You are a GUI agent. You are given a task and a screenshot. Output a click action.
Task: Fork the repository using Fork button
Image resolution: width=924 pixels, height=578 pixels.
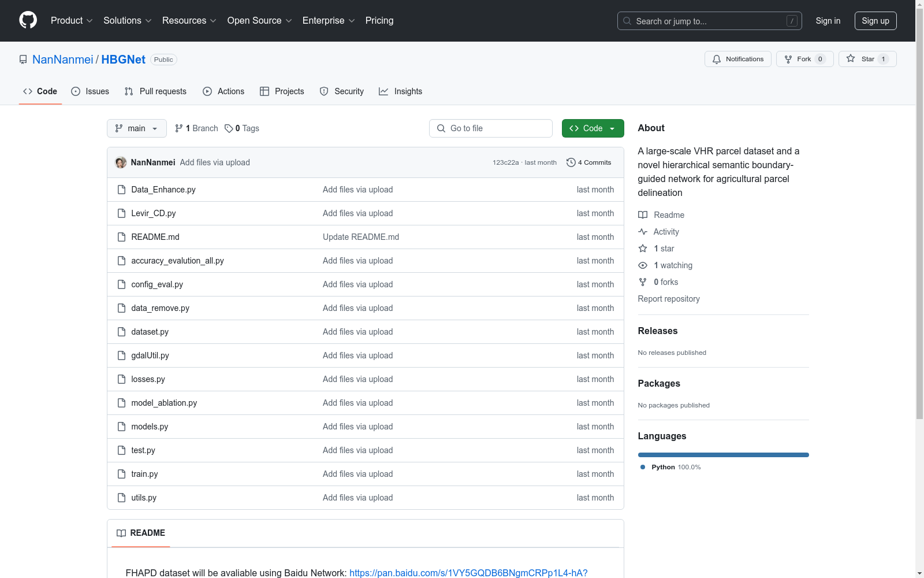tap(804, 59)
